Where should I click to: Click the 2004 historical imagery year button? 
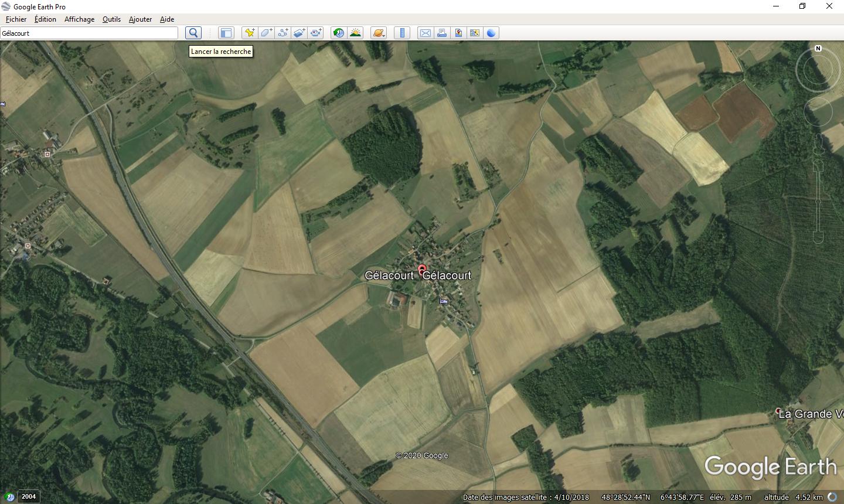pos(29,496)
